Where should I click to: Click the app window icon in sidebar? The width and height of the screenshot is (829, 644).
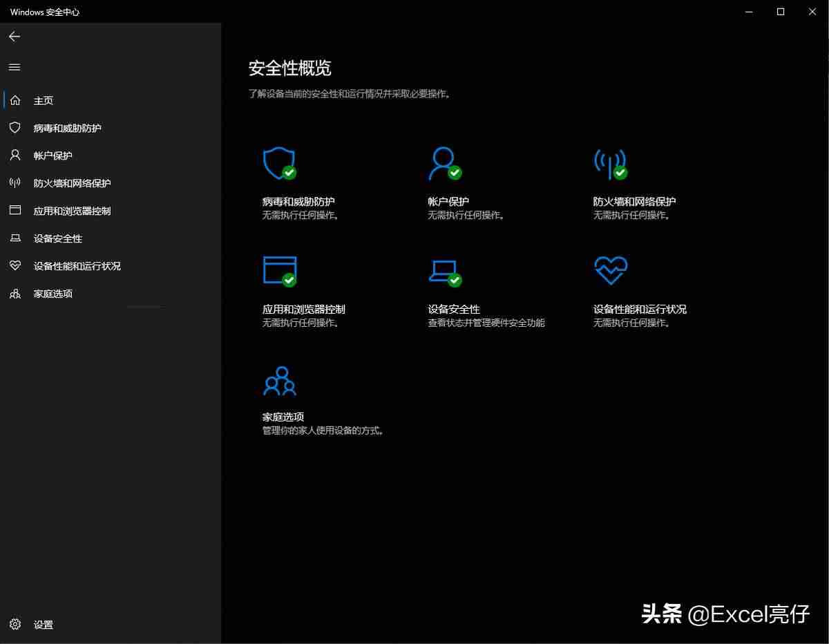[x=15, y=211]
